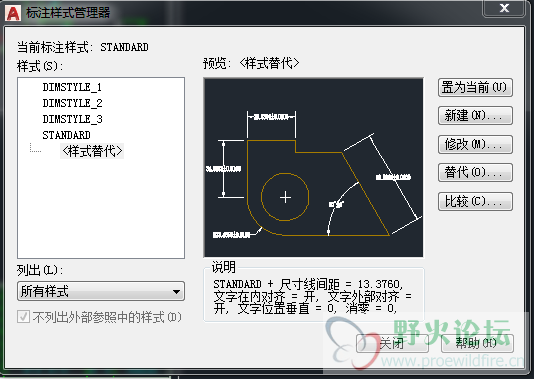Select DIMSTYLE_1 in the styles list
This screenshot has height=379, width=534.
pos(72,87)
